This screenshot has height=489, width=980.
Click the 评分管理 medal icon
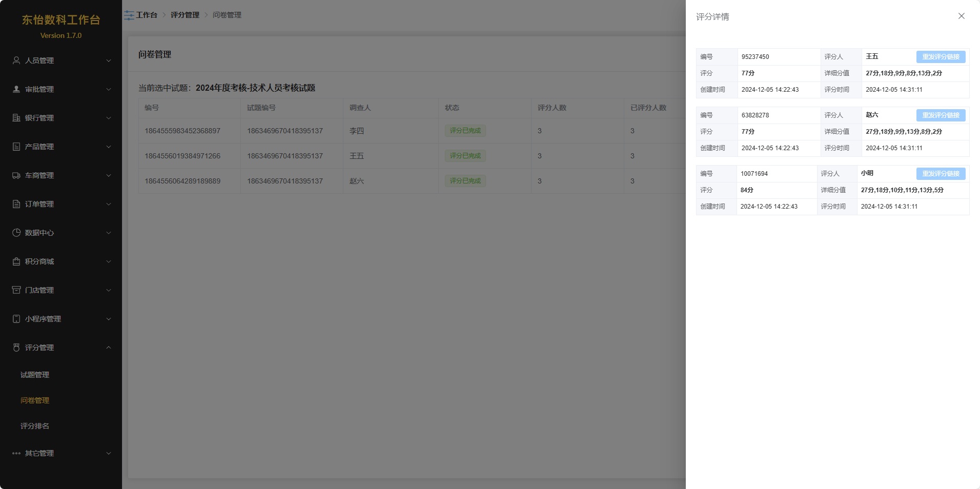click(16, 348)
